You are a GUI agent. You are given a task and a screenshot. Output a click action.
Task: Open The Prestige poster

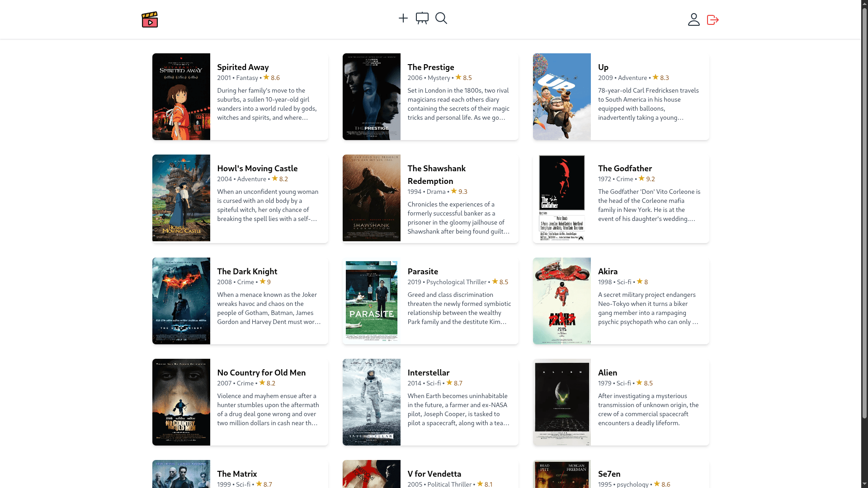[x=372, y=97]
